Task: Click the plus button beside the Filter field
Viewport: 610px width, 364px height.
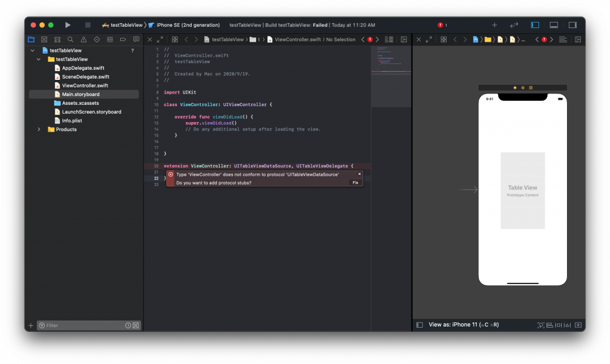Action: click(x=31, y=325)
